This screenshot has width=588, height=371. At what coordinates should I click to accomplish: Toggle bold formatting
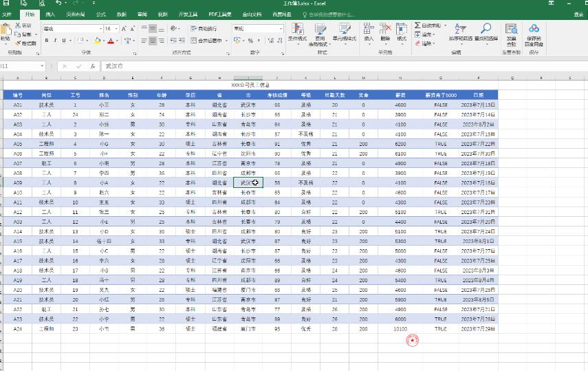coord(47,40)
